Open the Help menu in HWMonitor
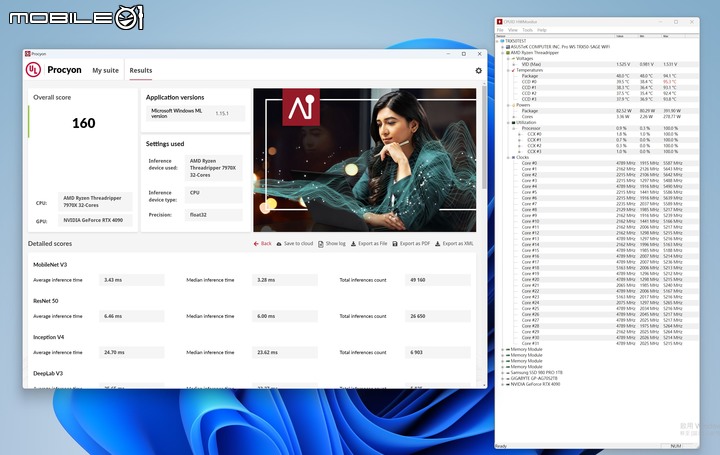The height and width of the screenshot is (455, 720). (542, 30)
